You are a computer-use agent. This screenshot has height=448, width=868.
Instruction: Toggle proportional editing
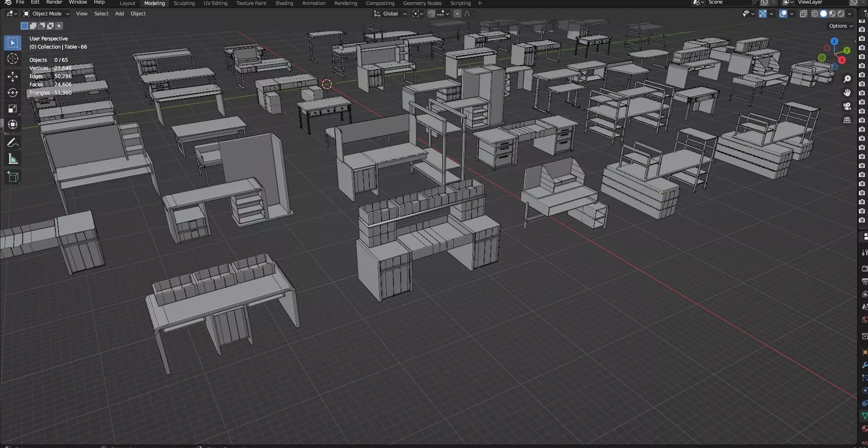[457, 14]
